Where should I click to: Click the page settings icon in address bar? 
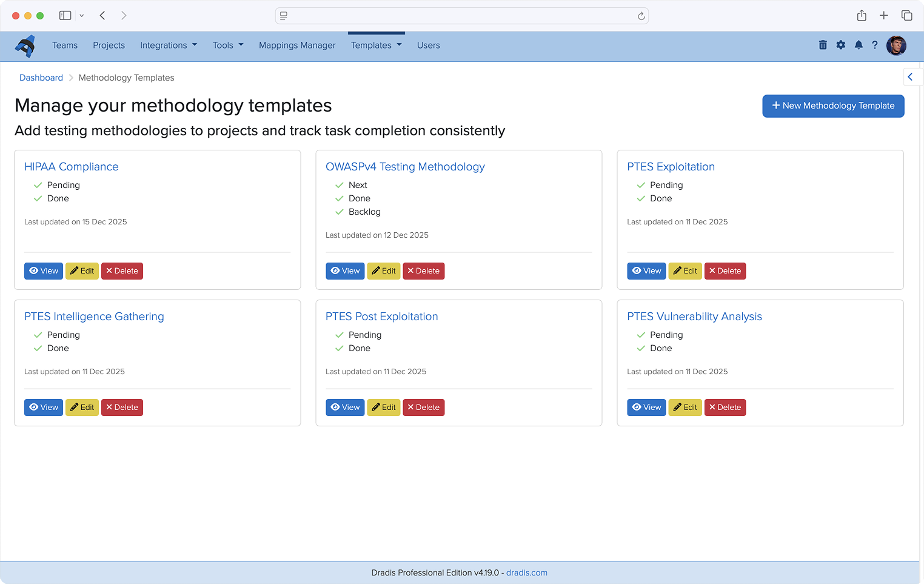284,16
